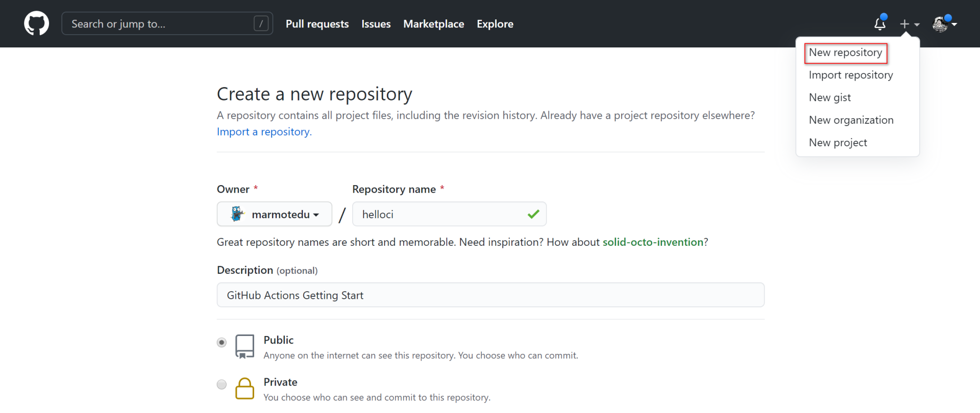Click the marmotedu owner avatar icon

tap(237, 214)
